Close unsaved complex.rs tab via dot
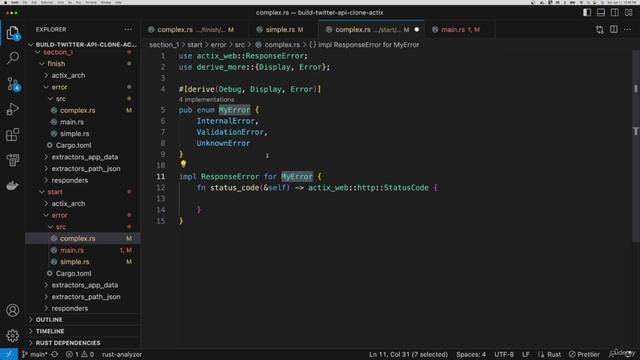The width and height of the screenshot is (640, 360). tap(417, 29)
